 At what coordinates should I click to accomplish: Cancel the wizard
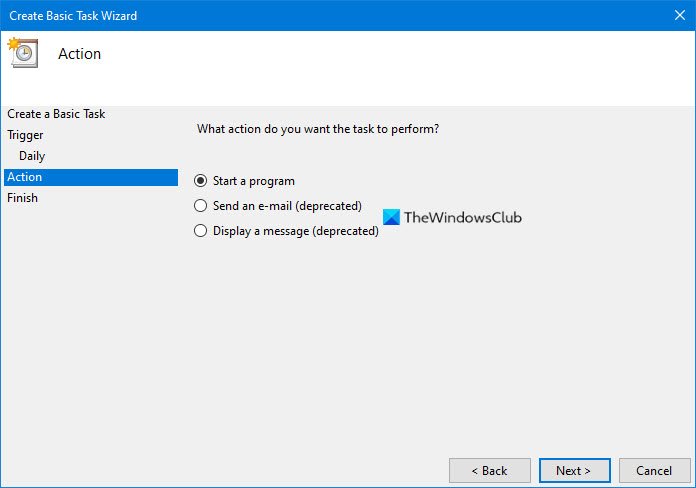point(655,470)
